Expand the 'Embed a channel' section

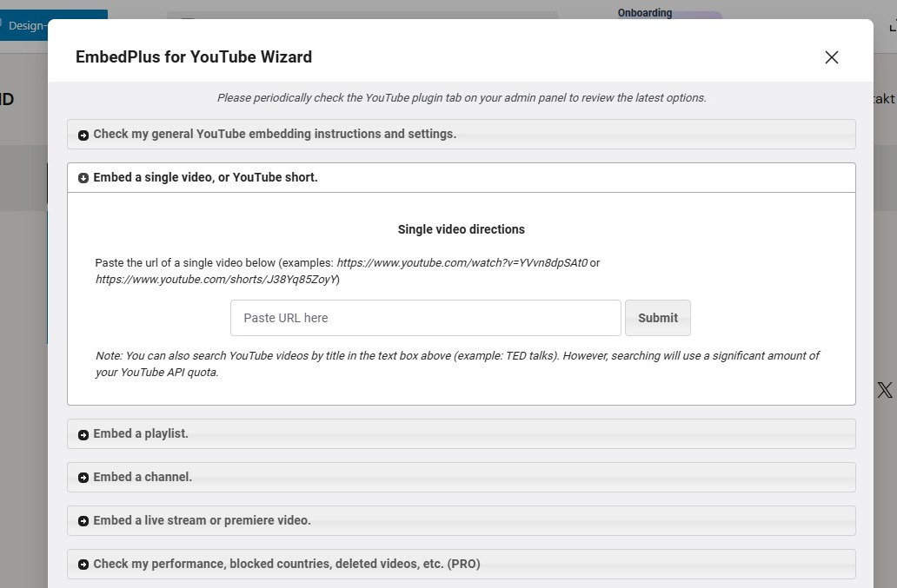click(x=461, y=477)
